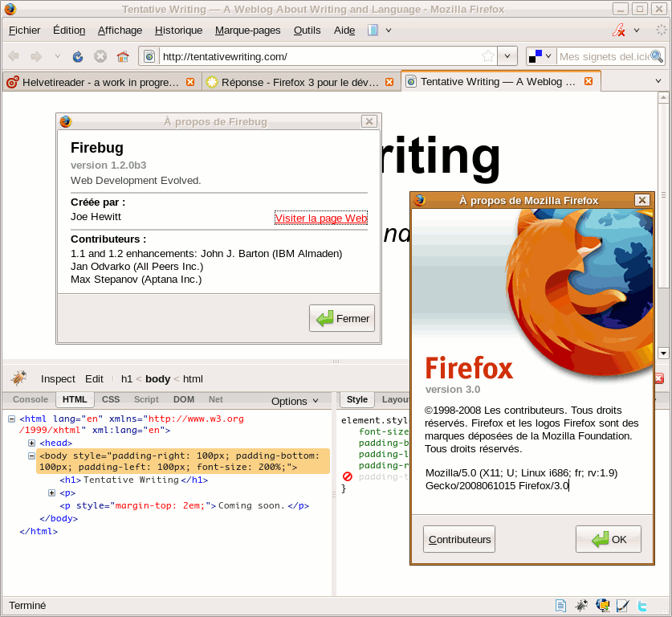Click the Fermer button in Firebug dialog
The image size is (672, 617).
point(342,318)
